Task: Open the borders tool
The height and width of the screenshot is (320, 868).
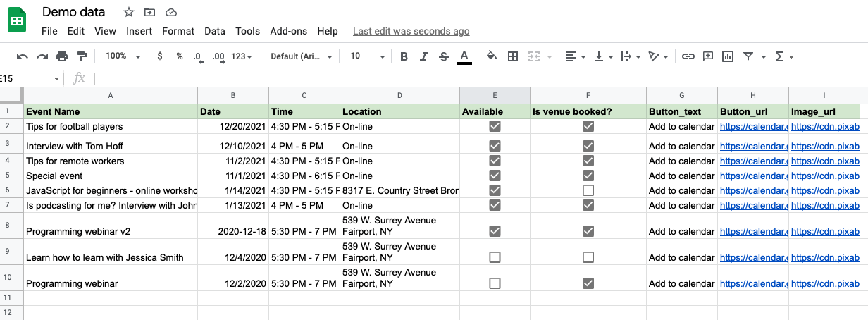Action: tap(513, 56)
